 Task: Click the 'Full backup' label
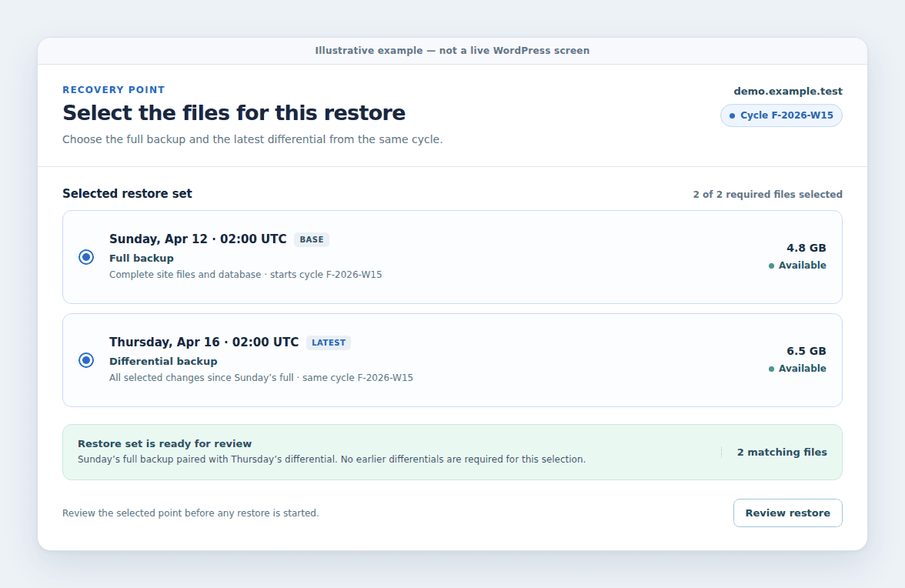pyautogui.click(x=142, y=259)
